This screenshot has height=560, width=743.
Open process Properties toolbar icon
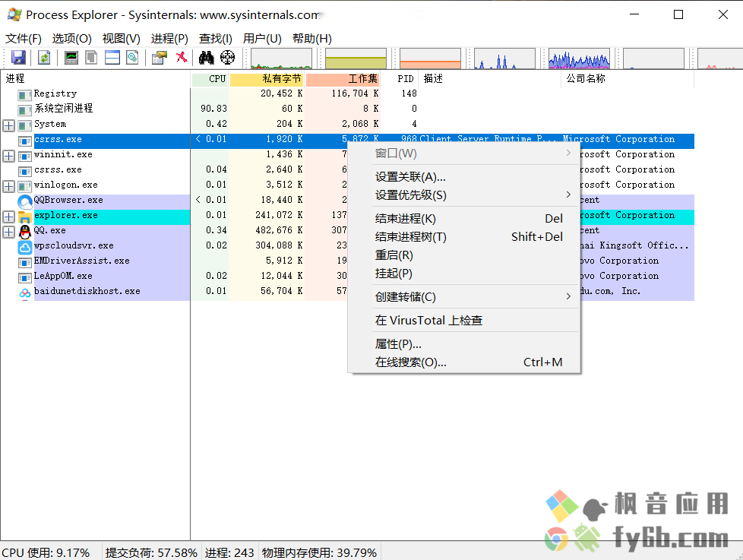(x=160, y=58)
